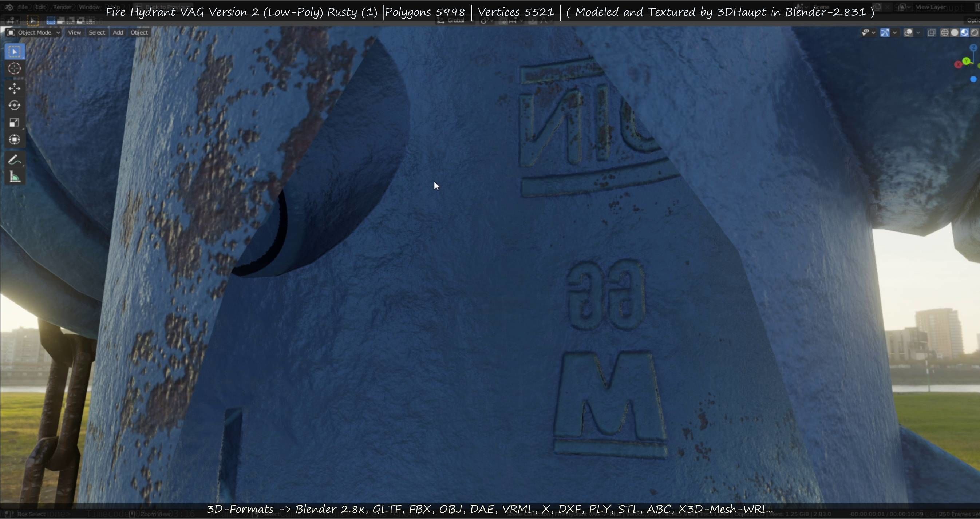Viewport: 980px width, 519px height.
Task: Click the red X axis on the navigation gizmo
Action: click(958, 65)
